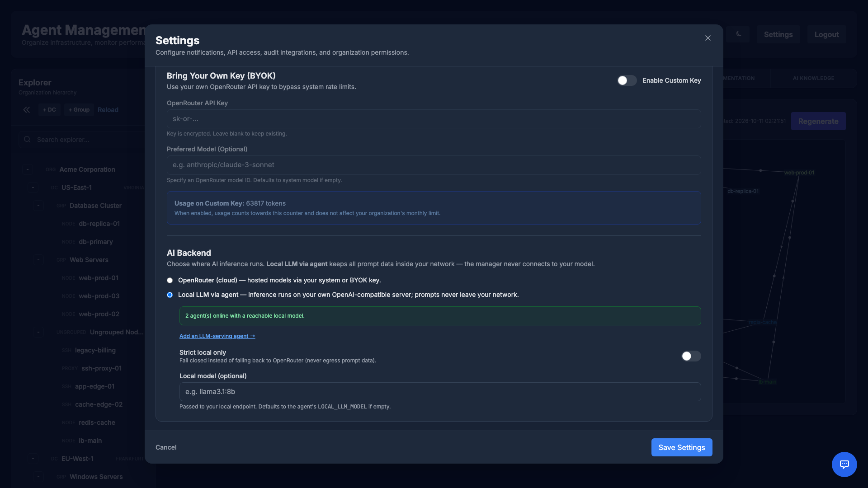Open Add an LLM-serving agent link
Viewport: 868px width, 488px height.
tap(217, 336)
